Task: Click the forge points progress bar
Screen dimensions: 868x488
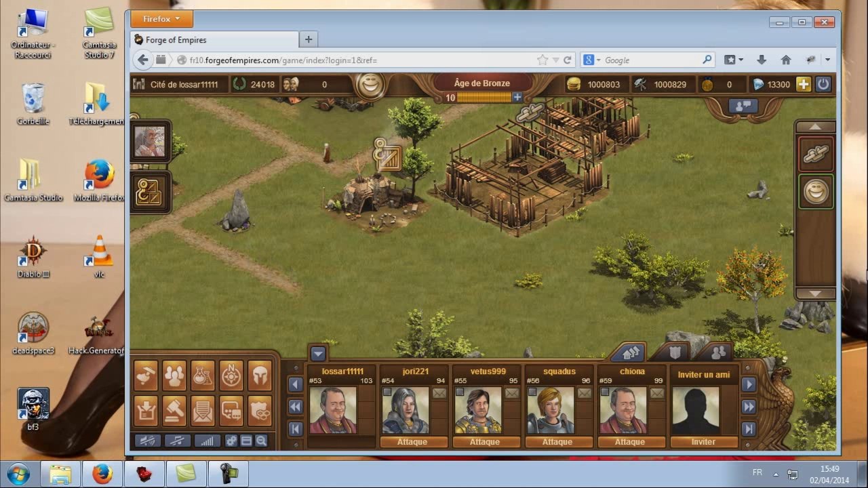Action: coord(484,98)
